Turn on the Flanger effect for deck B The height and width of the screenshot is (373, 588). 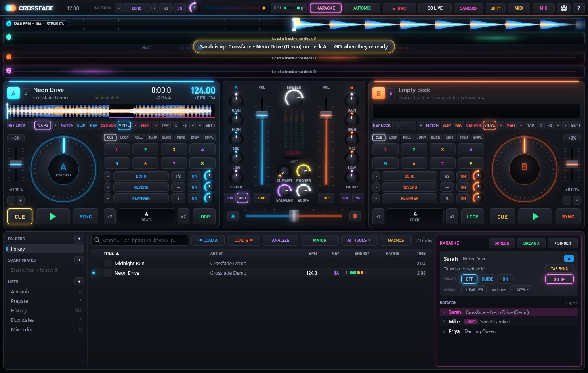(463, 198)
